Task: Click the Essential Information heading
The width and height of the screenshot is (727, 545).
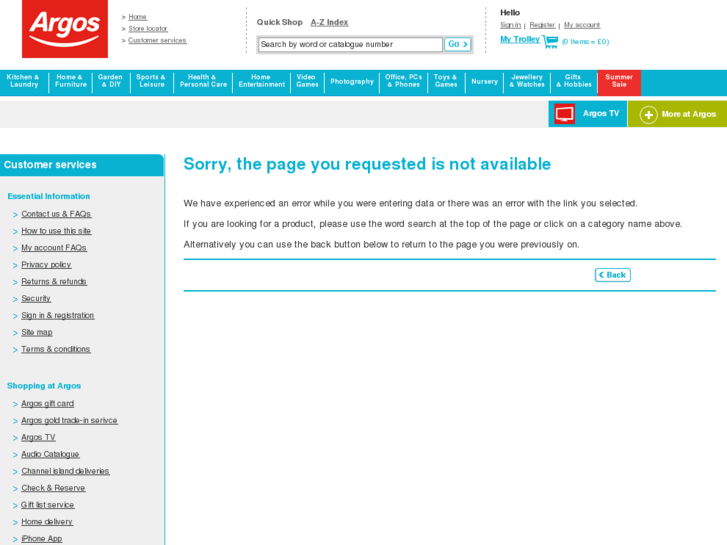Action: click(49, 196)
